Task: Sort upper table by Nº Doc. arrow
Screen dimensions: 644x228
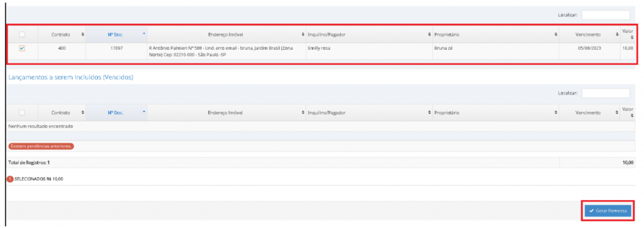Action: tap(144, 33)
